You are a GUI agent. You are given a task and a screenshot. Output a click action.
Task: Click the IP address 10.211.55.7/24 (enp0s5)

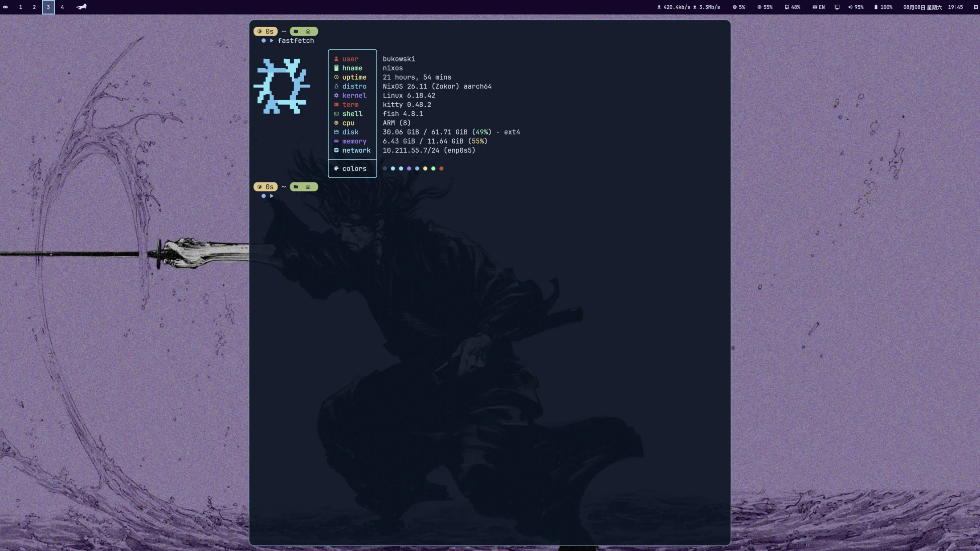(x=429, y=150)
